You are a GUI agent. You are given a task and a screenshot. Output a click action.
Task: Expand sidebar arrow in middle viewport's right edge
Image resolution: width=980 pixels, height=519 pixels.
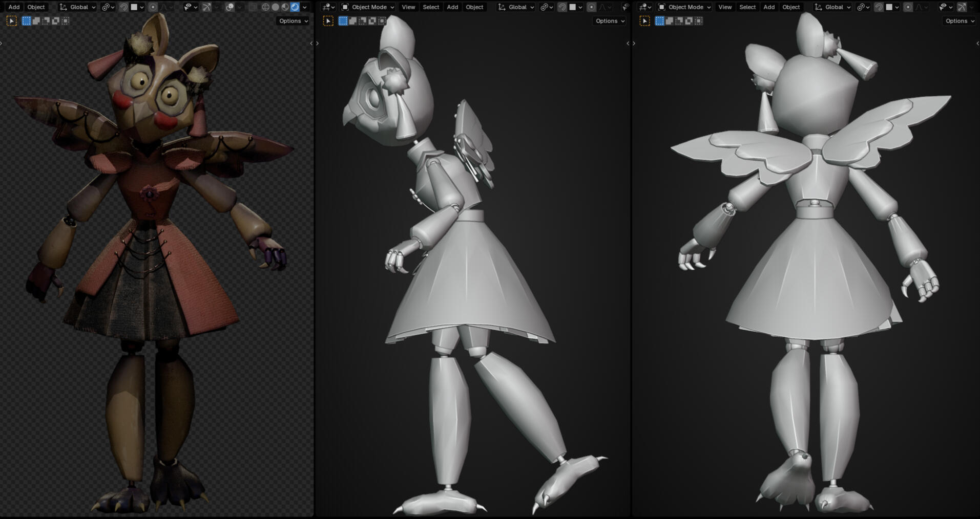click(x=628, y=44)
